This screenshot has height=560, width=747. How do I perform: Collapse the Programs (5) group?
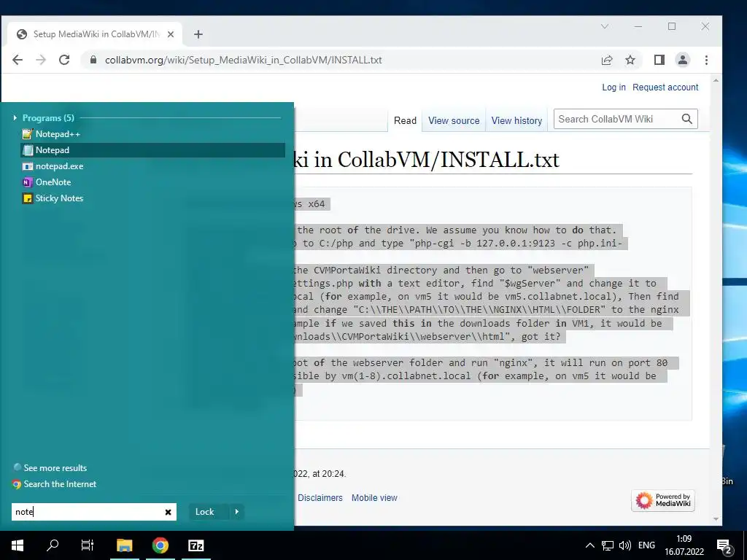click(15, 117)
